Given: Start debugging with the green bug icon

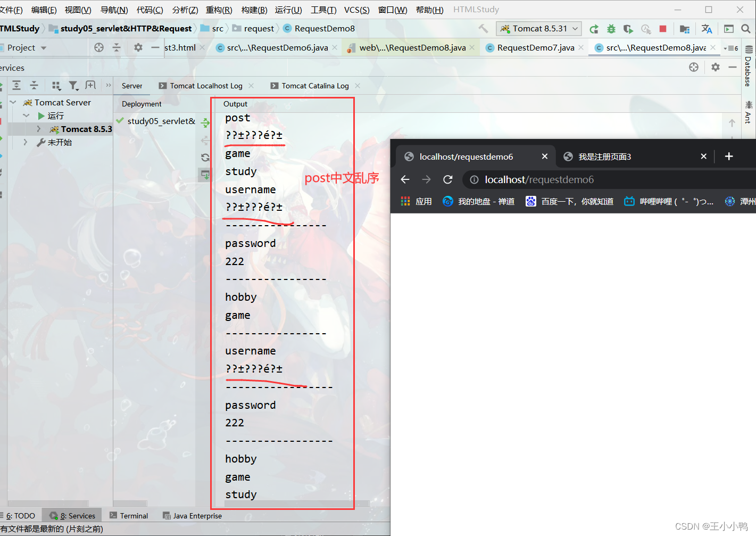Looking at the screenshot, I should pyautogui.click(x=611, y=29).
